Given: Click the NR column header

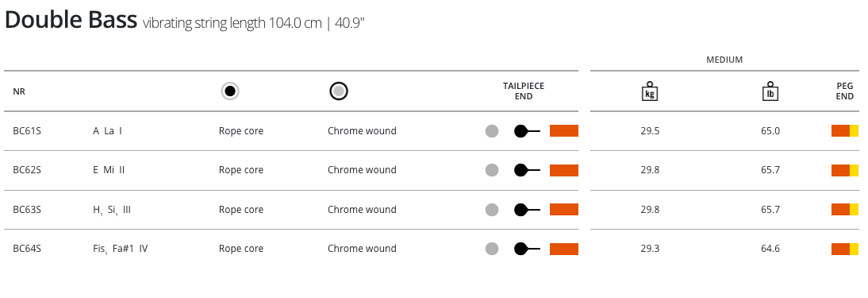Looking at the screenshot, I should pos(19,91).
